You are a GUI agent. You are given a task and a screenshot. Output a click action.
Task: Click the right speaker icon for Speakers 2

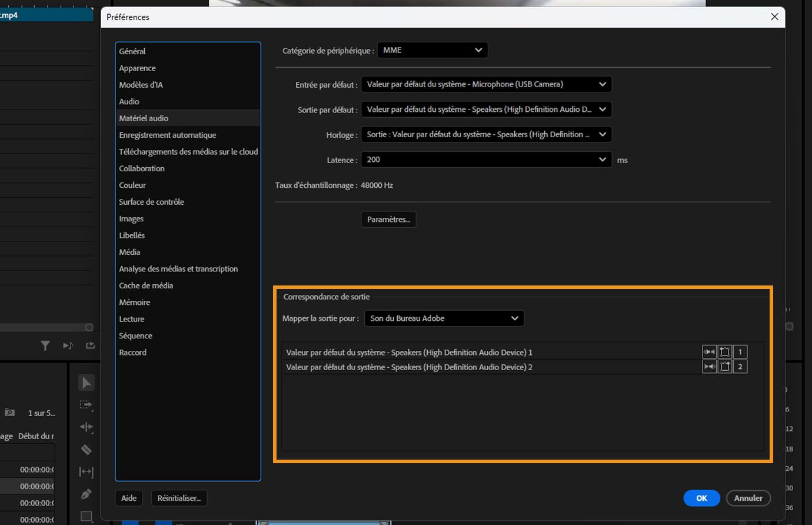709,367
